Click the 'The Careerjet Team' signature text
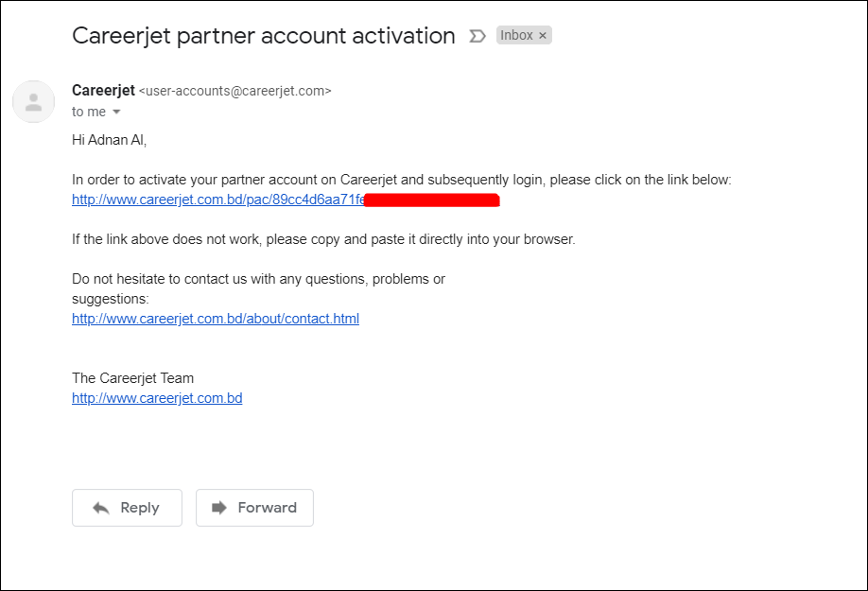The image size is (868, 591). tap(133, 378)
